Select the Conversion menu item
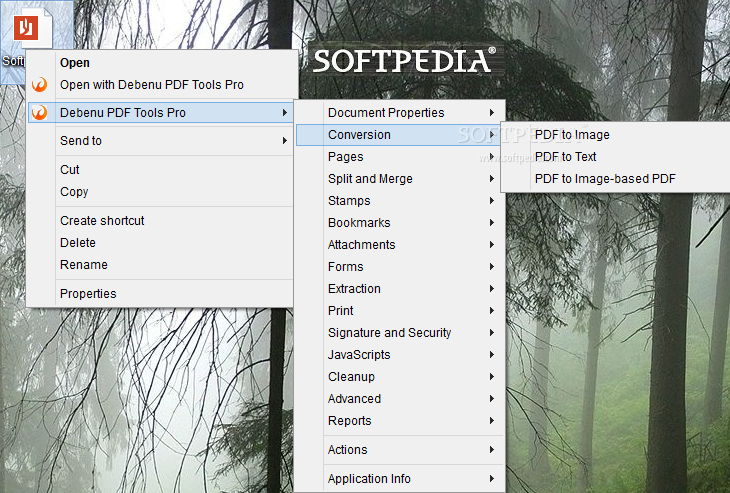The width and height of the screenshot is (730, 493). tap(400, 135)
